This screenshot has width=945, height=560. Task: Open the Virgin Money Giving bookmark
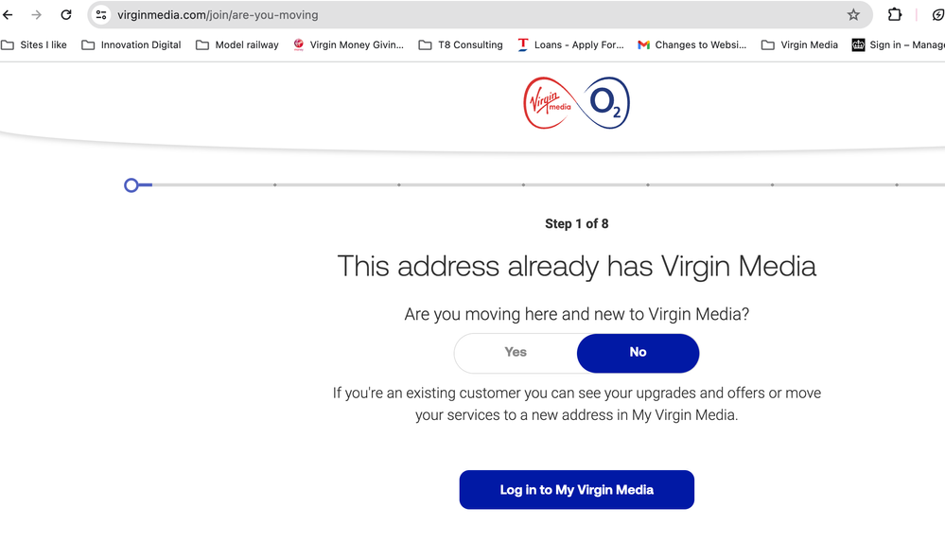(x=348, y=44)
